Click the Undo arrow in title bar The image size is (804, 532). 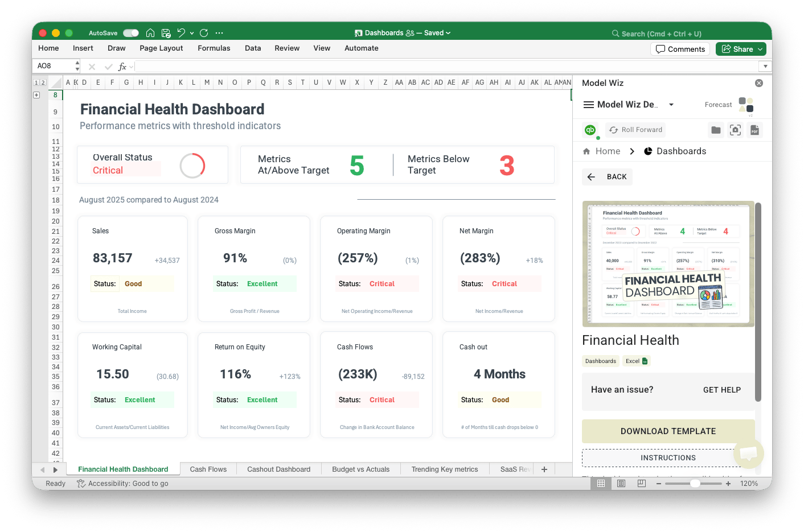(x=181, y=33)
